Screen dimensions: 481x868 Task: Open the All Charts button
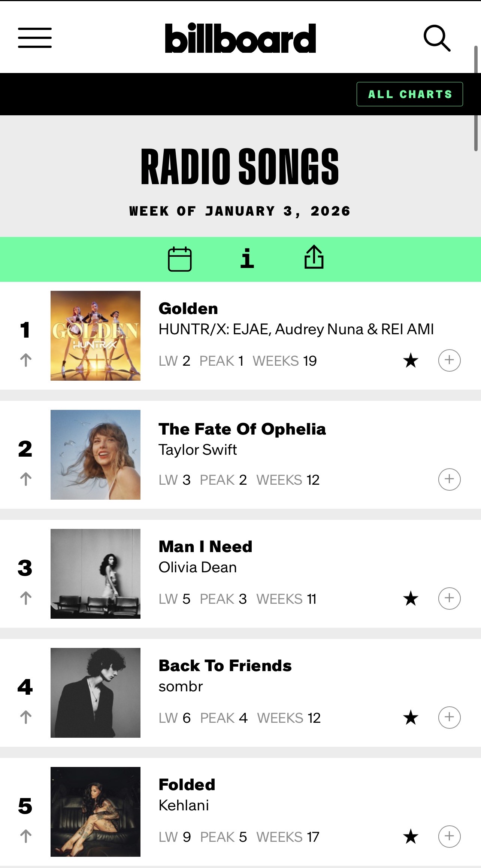409,94
